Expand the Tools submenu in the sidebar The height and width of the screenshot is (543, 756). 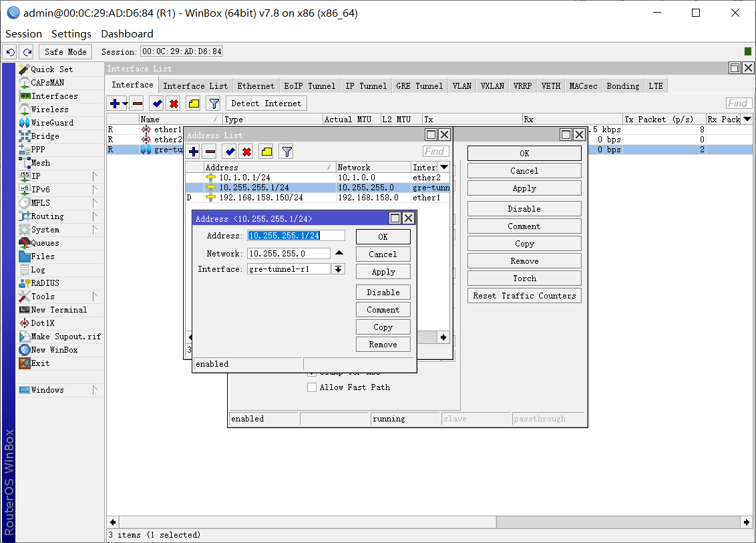[60, 297]
